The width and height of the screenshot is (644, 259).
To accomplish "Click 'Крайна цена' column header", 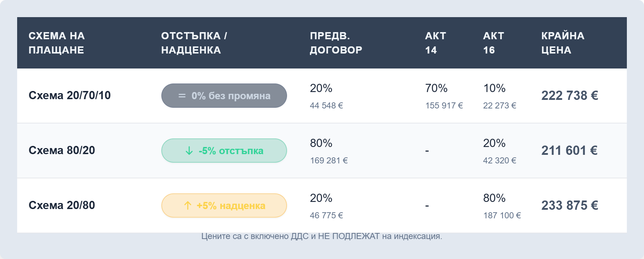I will (x=563, y=43).
